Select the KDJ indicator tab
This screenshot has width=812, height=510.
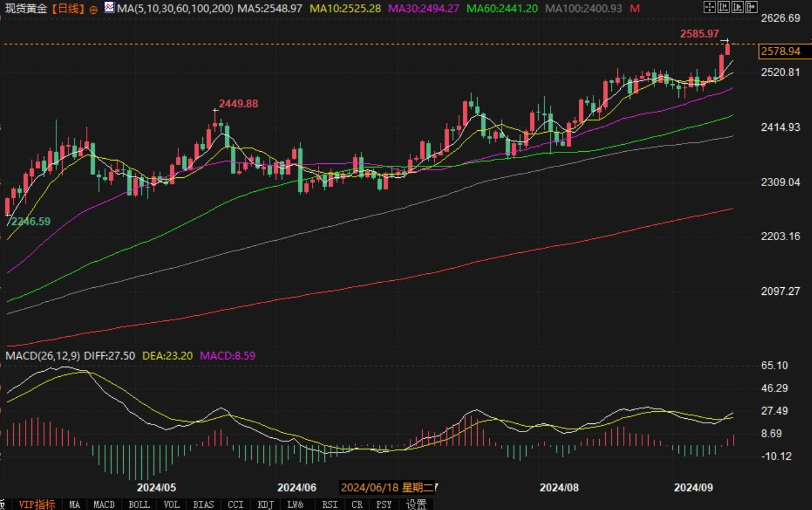265,504
